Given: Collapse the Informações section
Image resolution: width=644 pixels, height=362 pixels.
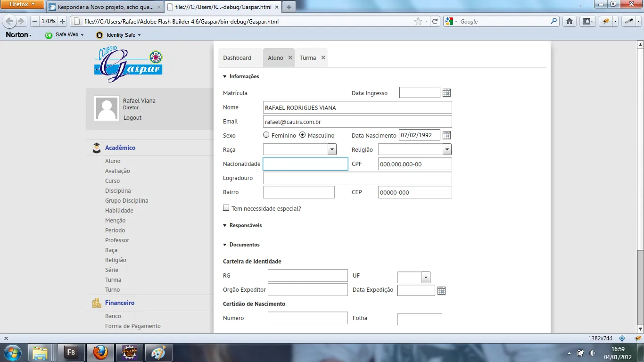Looking at the screenshot, I should coord(225,76).
